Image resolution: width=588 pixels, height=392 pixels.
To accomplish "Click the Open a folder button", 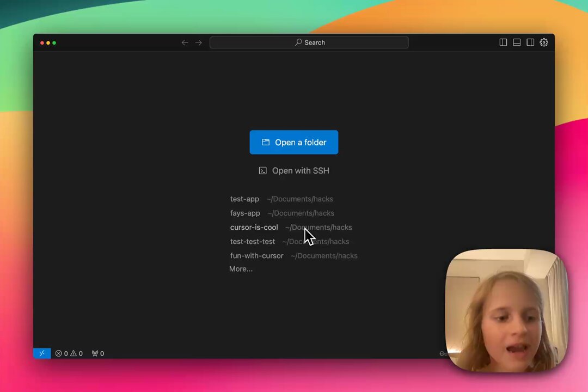I will coord(294,142).
